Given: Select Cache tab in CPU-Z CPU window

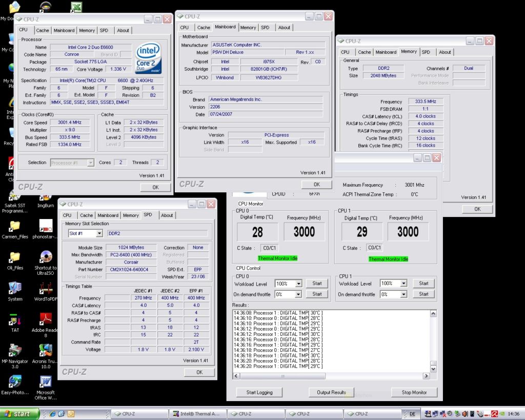Looking at the screenshot, I should (x=43, y=30).
